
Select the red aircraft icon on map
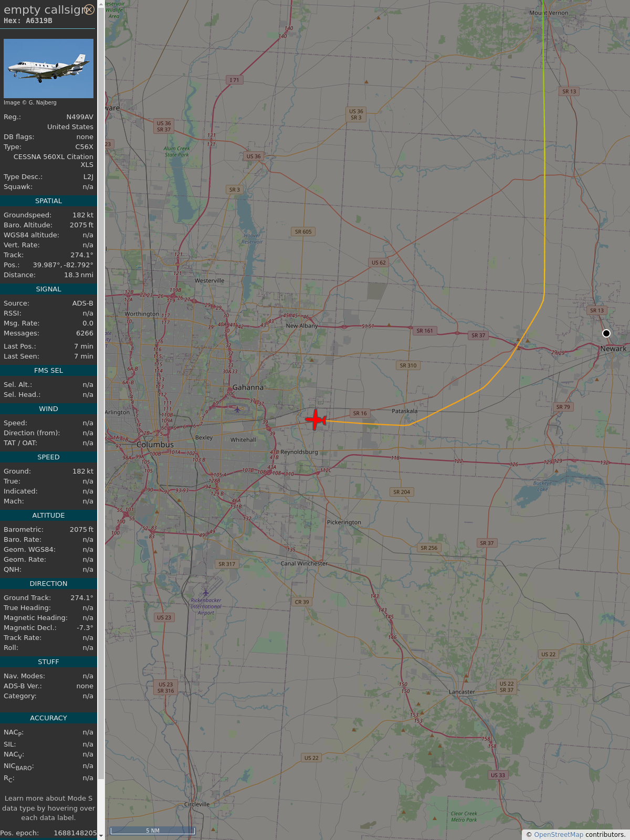tap(316, 420)
